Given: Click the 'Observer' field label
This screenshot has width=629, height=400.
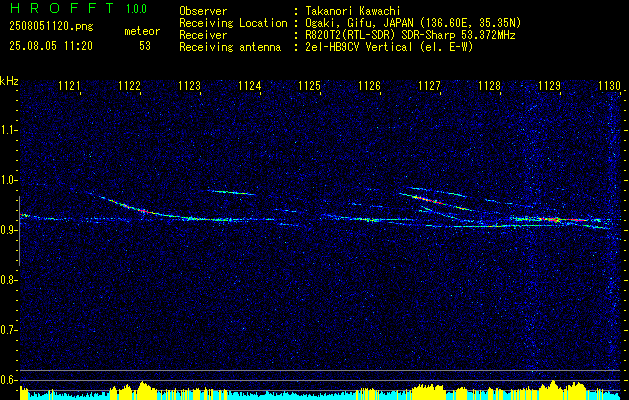Looking at the screenshot, I should click(203, 11).
